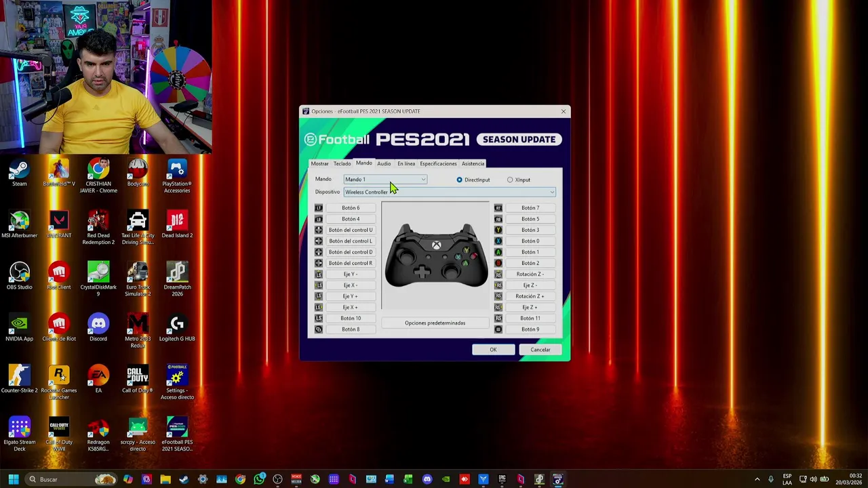The width and height of the screenshot is (868, 488).
Task: Open scrcpy Acceso directo icon
Action: click(x=138, y=433)
